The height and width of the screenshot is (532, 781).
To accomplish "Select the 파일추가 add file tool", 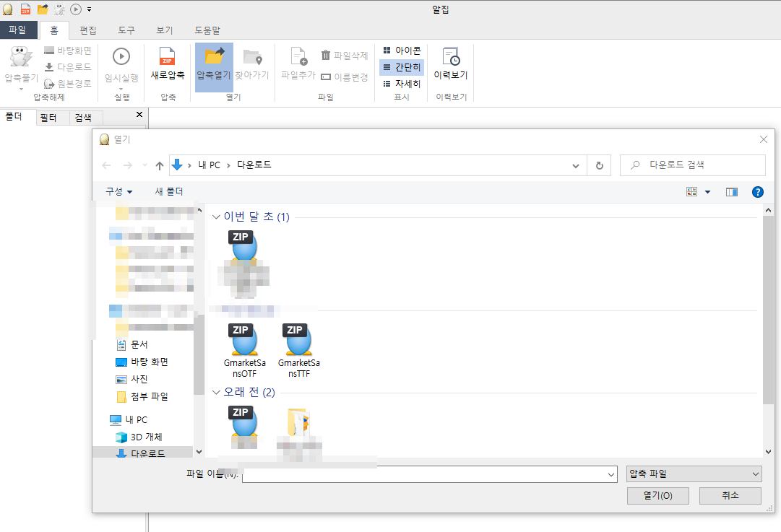I will pyautogui.click(x=297, y=65).
